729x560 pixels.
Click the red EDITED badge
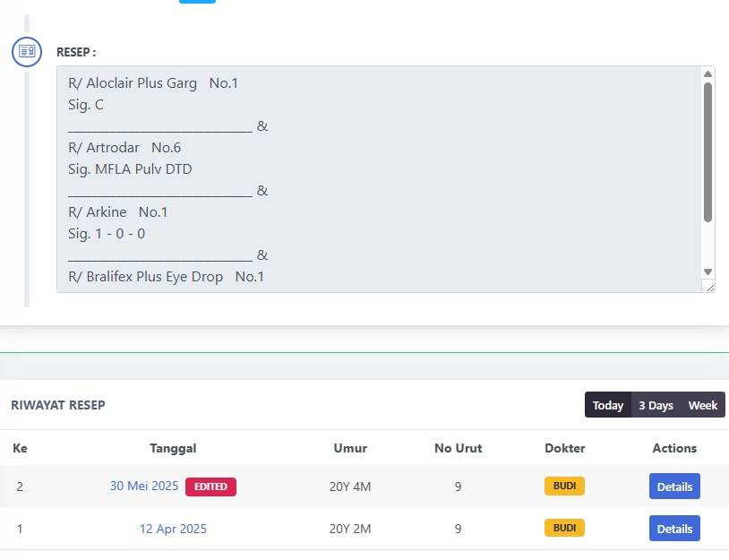pyautogui.click(x=210, y=487)
